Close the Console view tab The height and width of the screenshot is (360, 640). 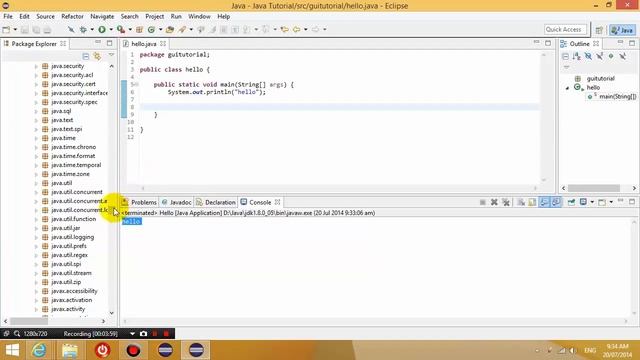click(x=278, y=202)
